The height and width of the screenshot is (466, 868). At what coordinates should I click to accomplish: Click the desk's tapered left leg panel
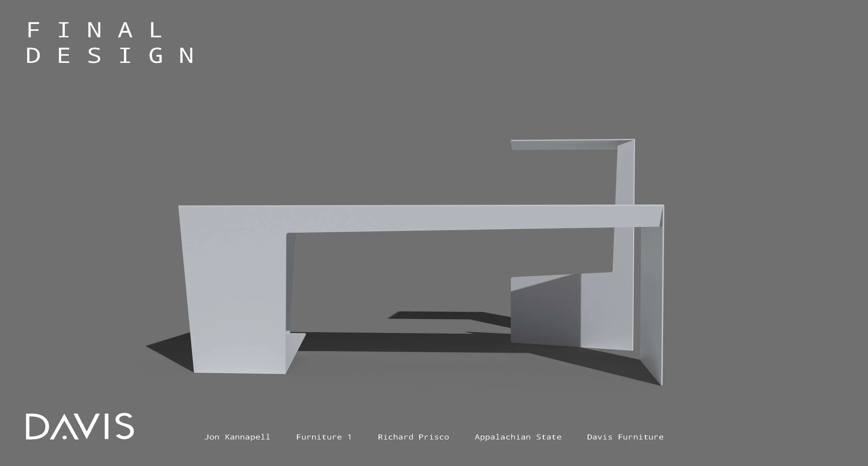click(x=236, y=292)
